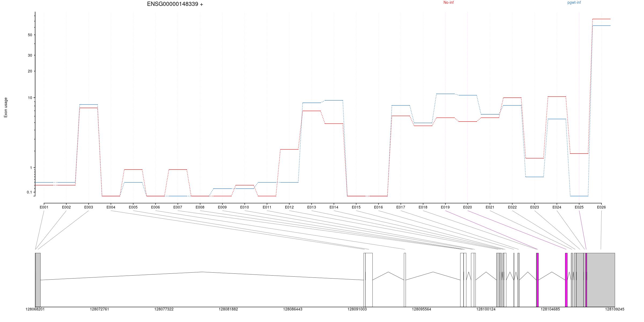
Task: Click the E016 exon label
Action: 378,207
